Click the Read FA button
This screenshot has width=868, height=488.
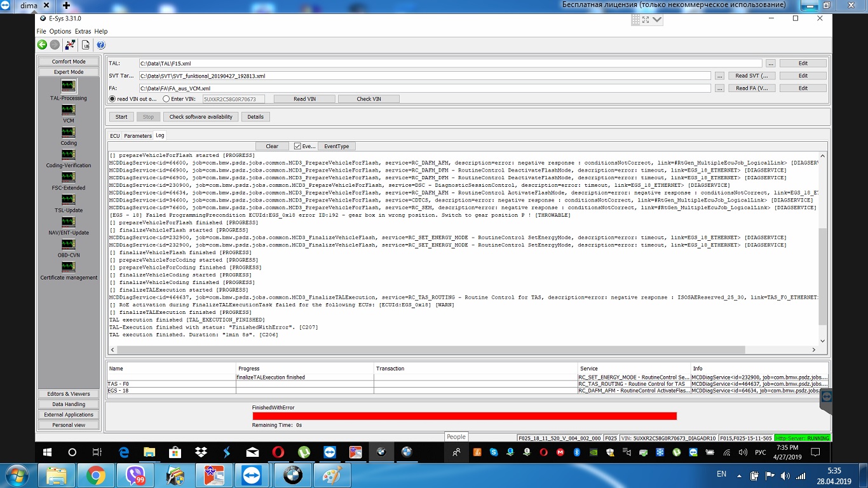(x=751, y=88)
